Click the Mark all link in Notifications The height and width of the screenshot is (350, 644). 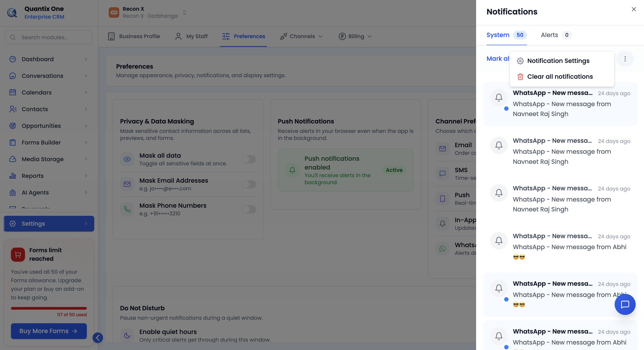tap(498, 59)
